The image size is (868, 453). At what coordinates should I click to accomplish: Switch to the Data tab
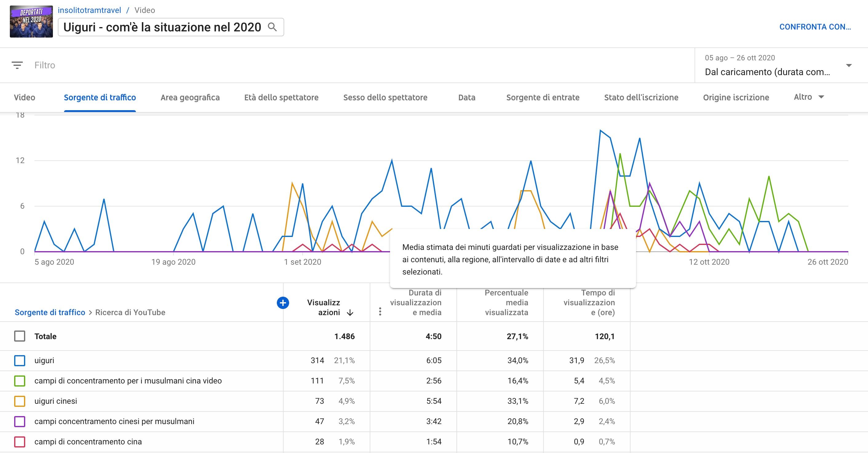(x=467, y=98)
